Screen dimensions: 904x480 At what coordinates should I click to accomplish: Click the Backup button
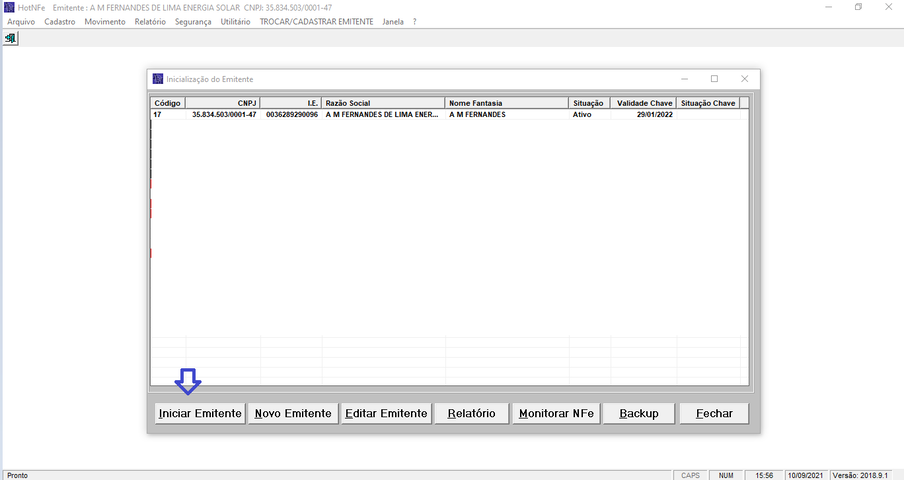coord(638,414)
